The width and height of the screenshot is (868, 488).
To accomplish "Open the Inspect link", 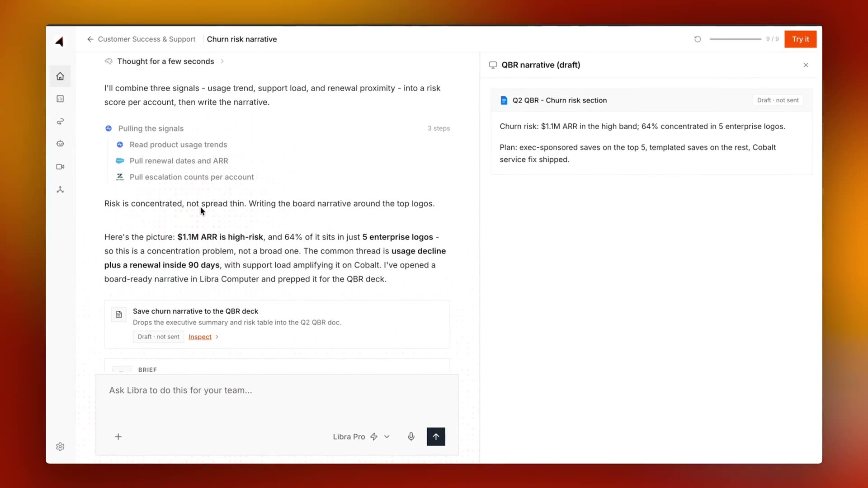I will [200, 337].
